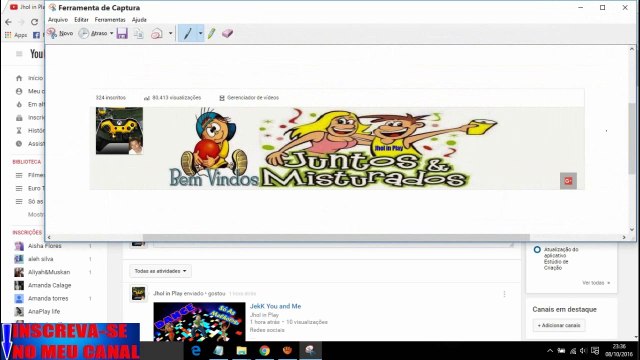This screenshot has width=640, height=360.
Task: Show hidden system tray icons
Action: (x=550, y=351)
